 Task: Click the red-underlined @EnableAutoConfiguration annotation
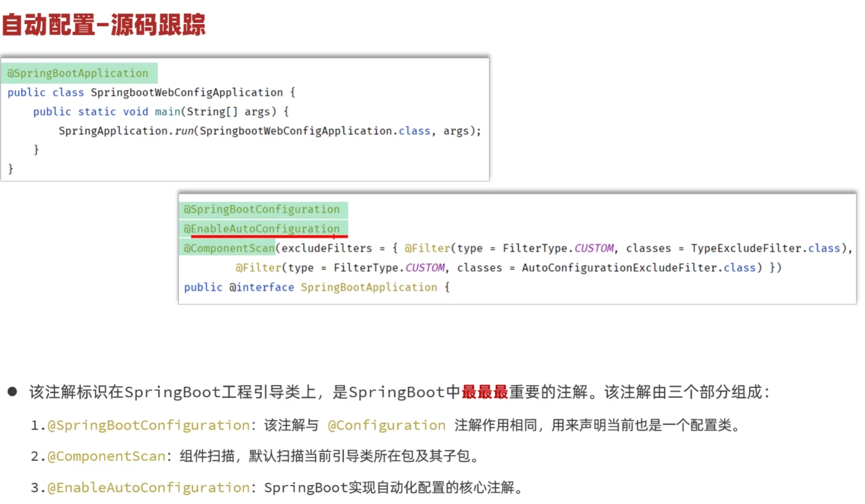(x=262, y=229)
